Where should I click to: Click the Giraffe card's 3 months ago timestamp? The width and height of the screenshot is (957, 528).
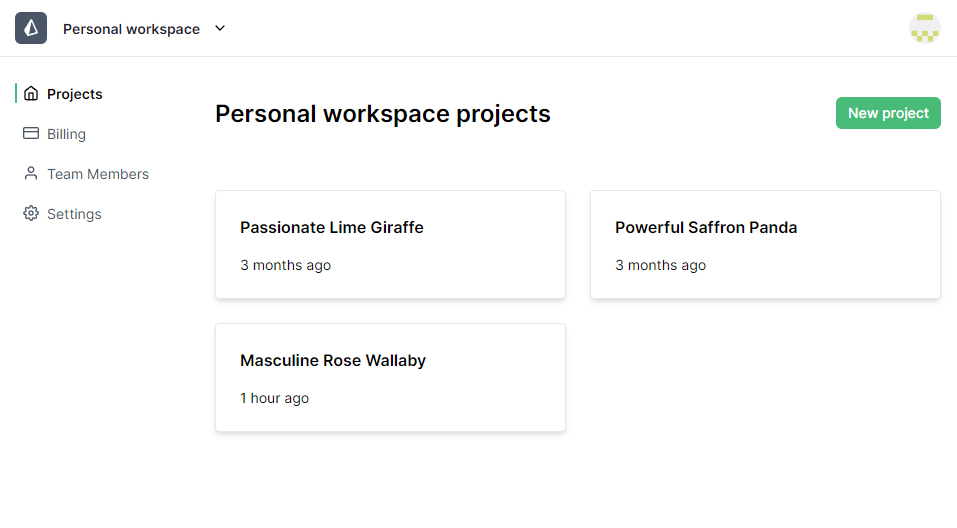[285, 265]
